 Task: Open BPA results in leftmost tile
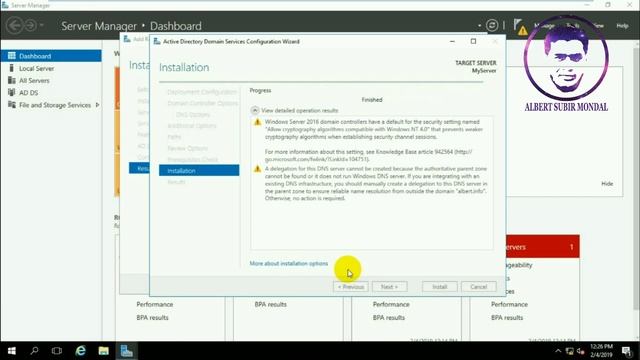[x=152, y=318]
